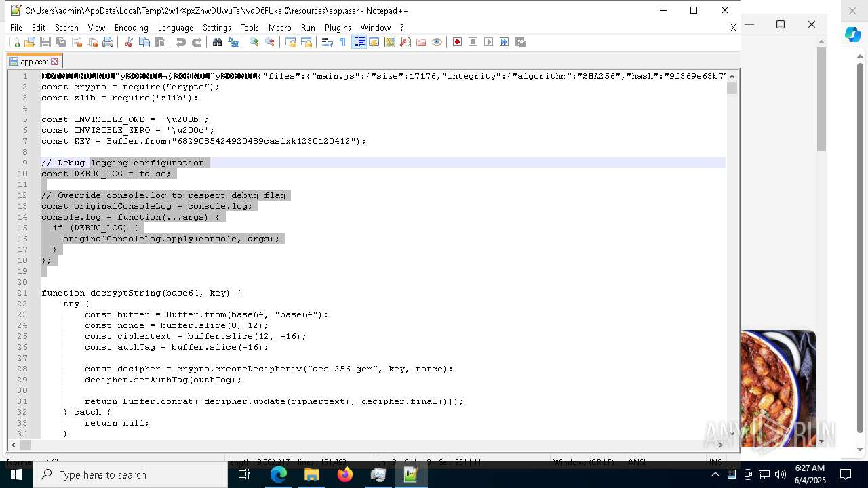868x488 pixels.
Task: Click the Close document toolbar icon
Action: coord(77,42)
